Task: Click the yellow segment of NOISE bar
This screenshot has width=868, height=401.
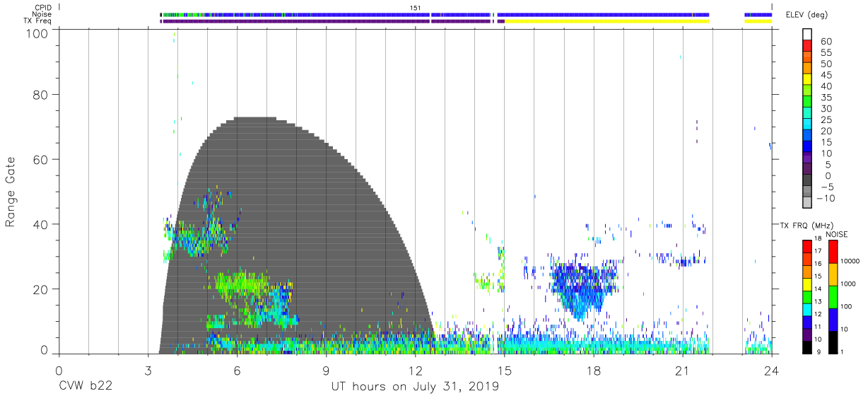Action: pyautogui.click(x=833, y=274)
